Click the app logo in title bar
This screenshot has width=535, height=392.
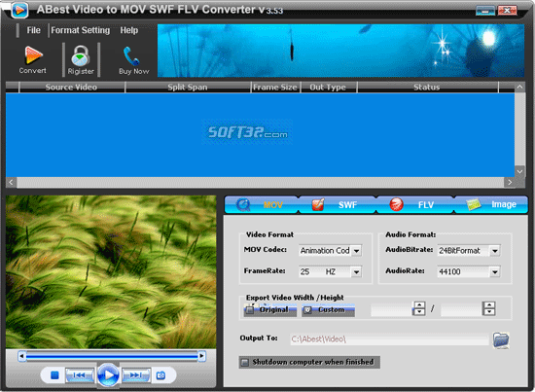click(19, 11)
